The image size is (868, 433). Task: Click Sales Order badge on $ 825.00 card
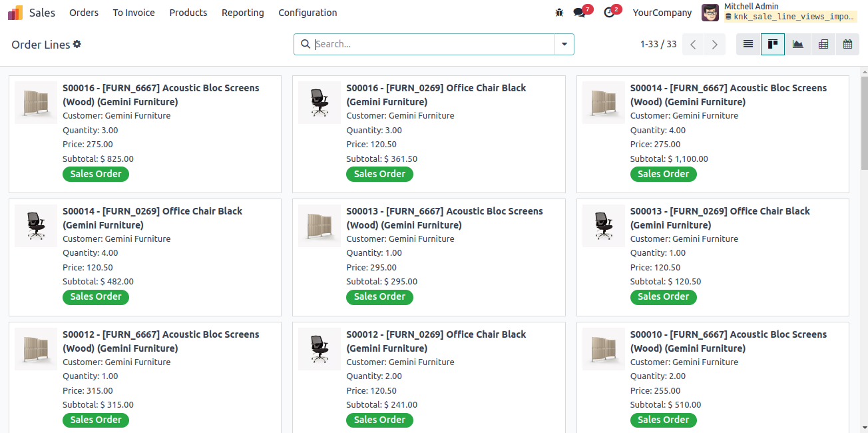pos(96,174)
